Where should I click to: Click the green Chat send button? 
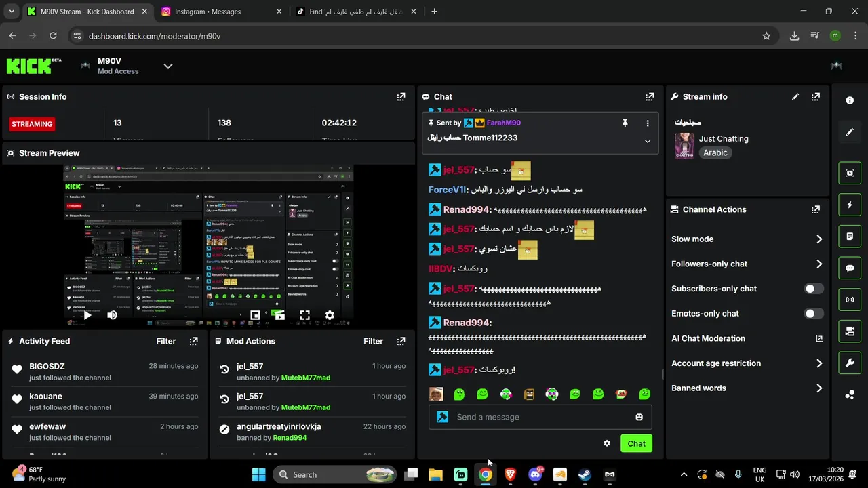[636, 443]
